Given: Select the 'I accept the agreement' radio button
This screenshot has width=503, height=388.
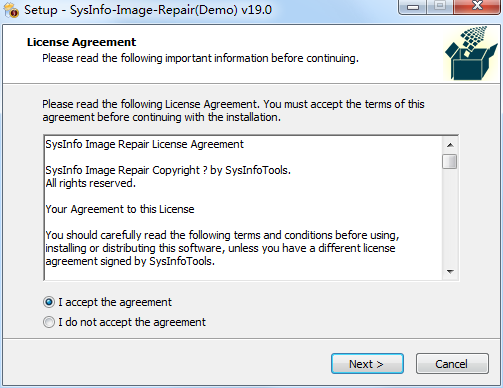Looking at the screenshot, I should pos(49,302).
